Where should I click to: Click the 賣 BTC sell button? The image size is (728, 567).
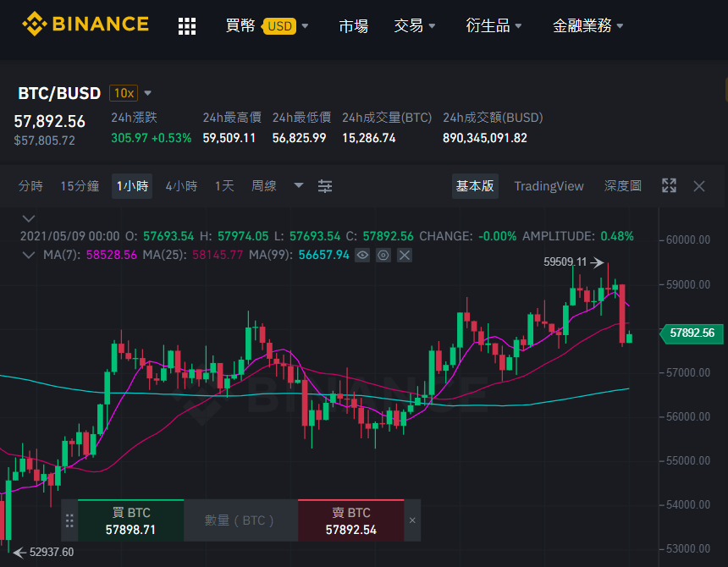(351, 520)
